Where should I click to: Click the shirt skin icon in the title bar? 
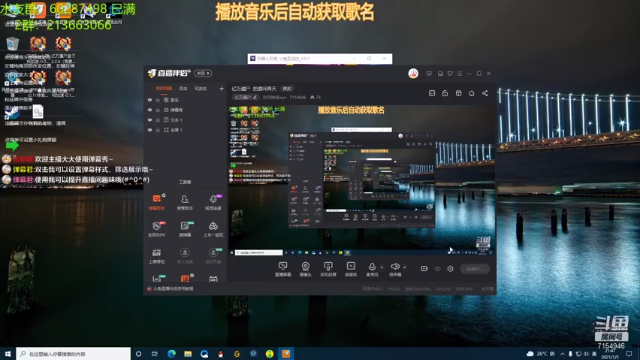450,73
